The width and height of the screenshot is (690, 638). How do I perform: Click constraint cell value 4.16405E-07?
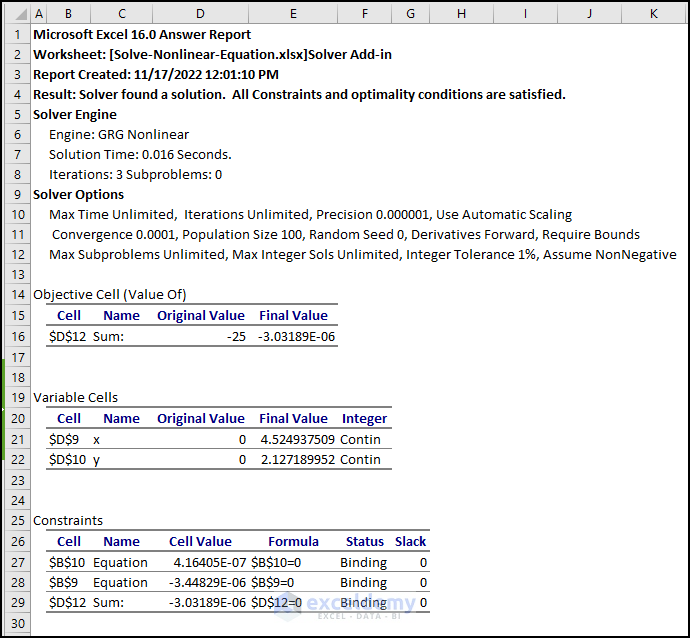coord(209,562)
